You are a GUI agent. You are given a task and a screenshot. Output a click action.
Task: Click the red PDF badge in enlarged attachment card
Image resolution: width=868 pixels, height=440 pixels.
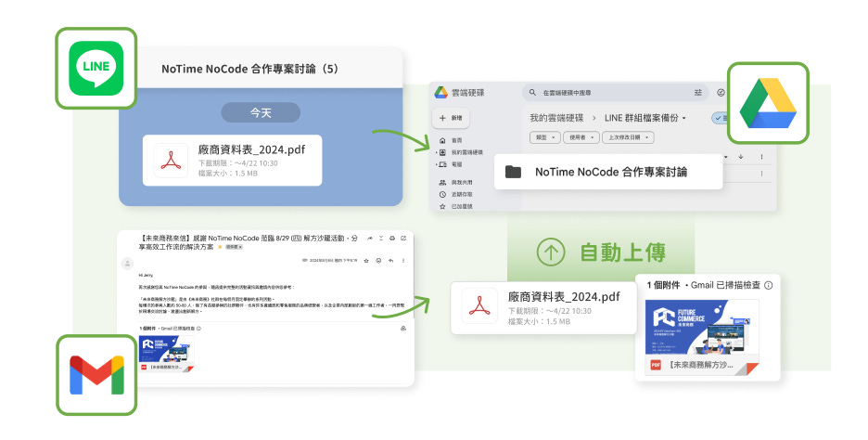point(656,365)
